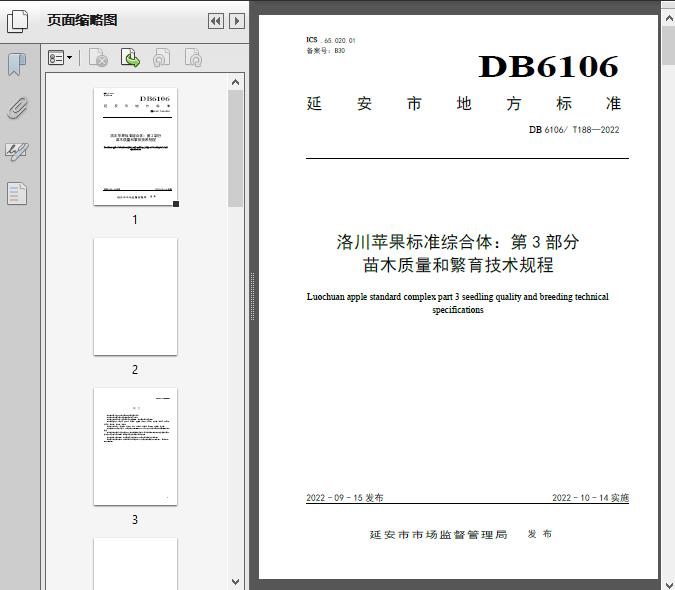Click thumbnail panel scroll down arrow
This screenshot has height=590, width=675.
pyautogui.click(x=235, y=582)
